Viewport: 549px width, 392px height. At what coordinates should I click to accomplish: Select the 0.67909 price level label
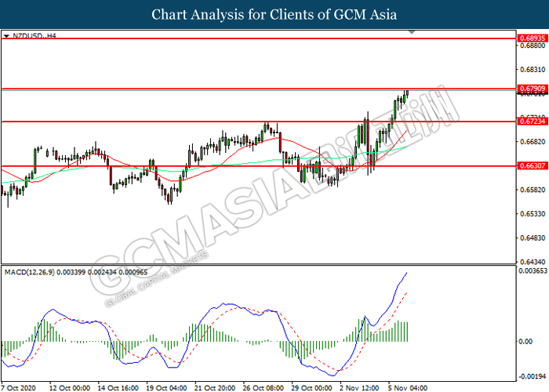click(532, 89)
